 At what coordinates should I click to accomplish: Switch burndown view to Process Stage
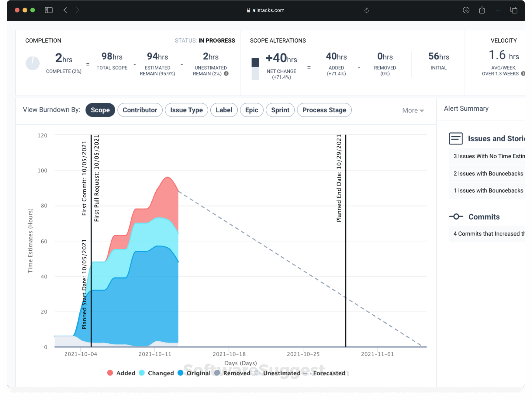click(324, 110)
